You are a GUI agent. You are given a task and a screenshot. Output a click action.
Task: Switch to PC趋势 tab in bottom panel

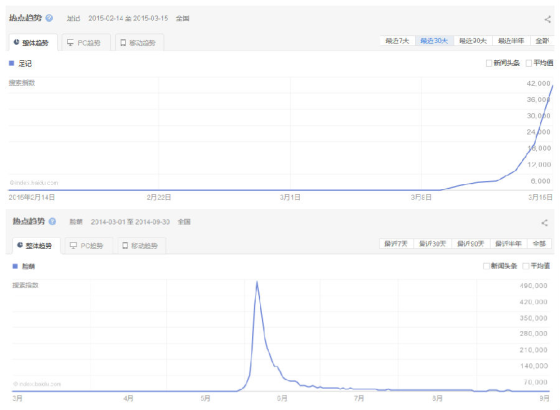point(87,246)
